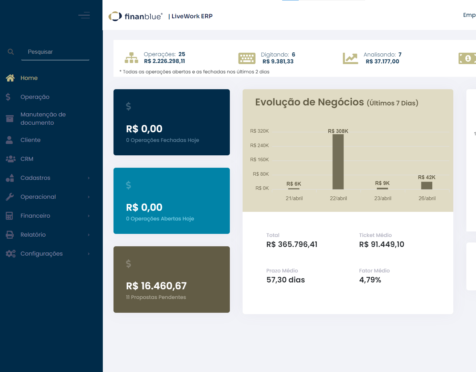The width and height of the screenshot is (476, 372).
Task: Expand the Operacional submenu arrow
Action: click(x=88, y=197)
